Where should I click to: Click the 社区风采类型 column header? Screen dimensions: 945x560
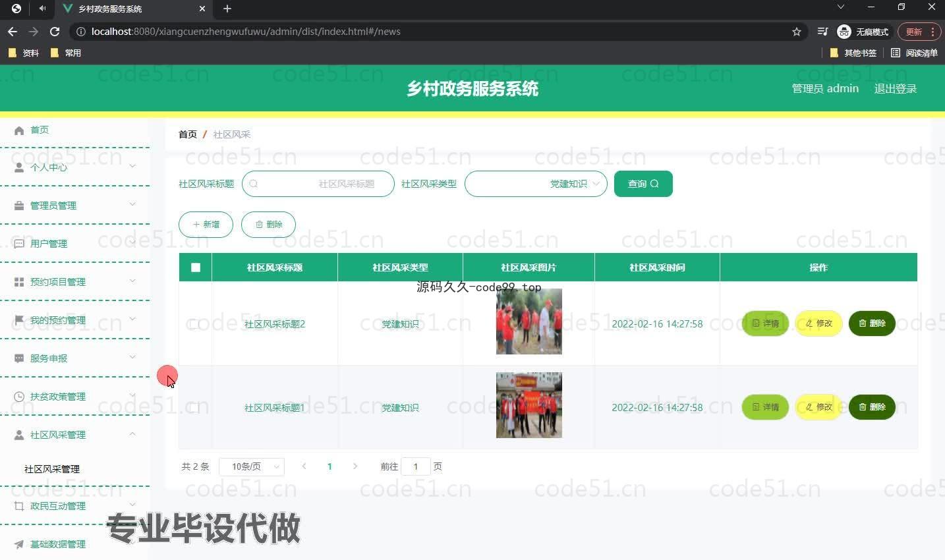[400, 267]
